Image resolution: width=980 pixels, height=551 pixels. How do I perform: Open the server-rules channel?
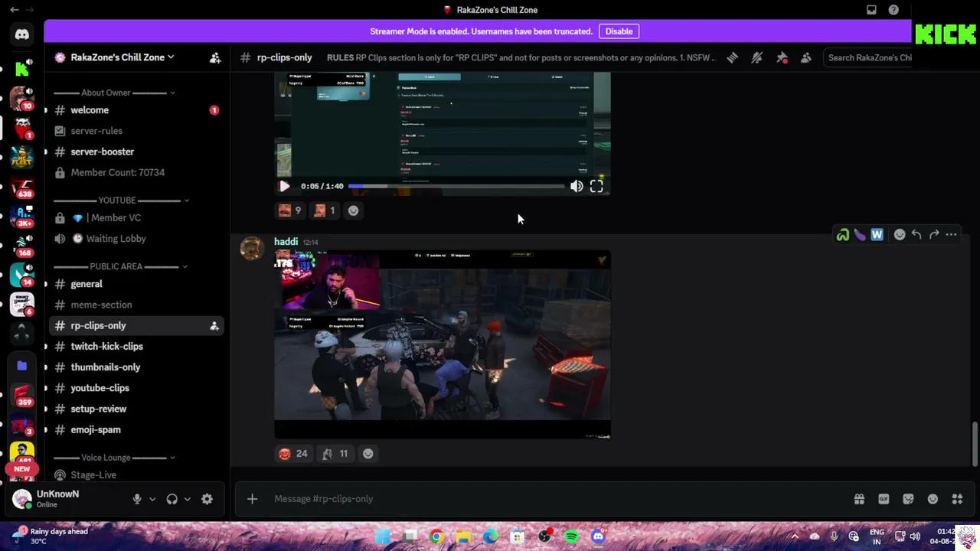click(136, 131)
